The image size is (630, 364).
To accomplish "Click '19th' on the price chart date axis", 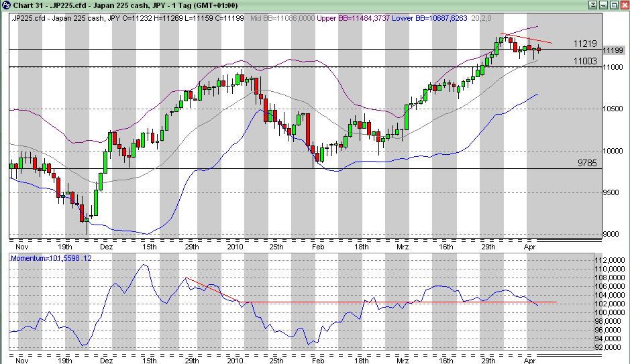I will click(65, 247).
